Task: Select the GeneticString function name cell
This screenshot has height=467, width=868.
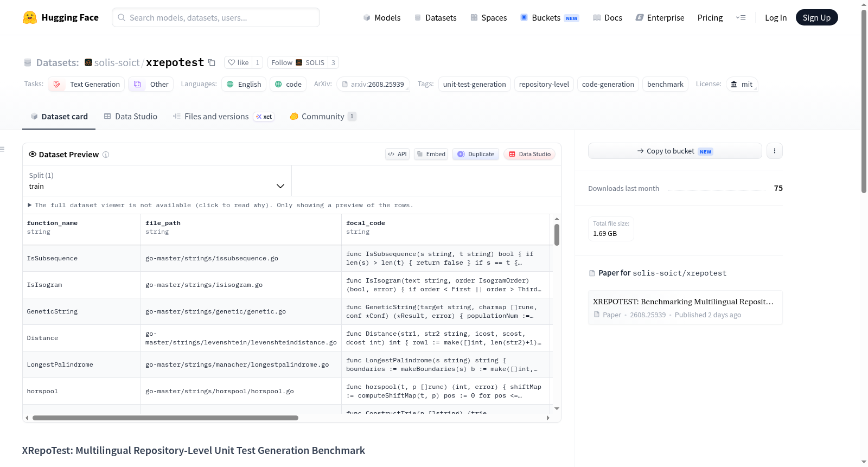Action: tap(81, 311)
